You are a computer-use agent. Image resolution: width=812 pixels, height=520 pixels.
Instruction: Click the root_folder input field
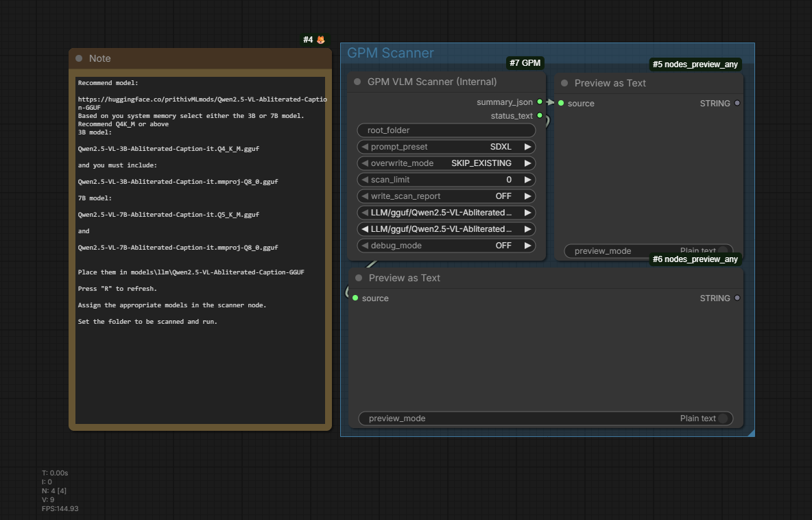coord(446,130)
